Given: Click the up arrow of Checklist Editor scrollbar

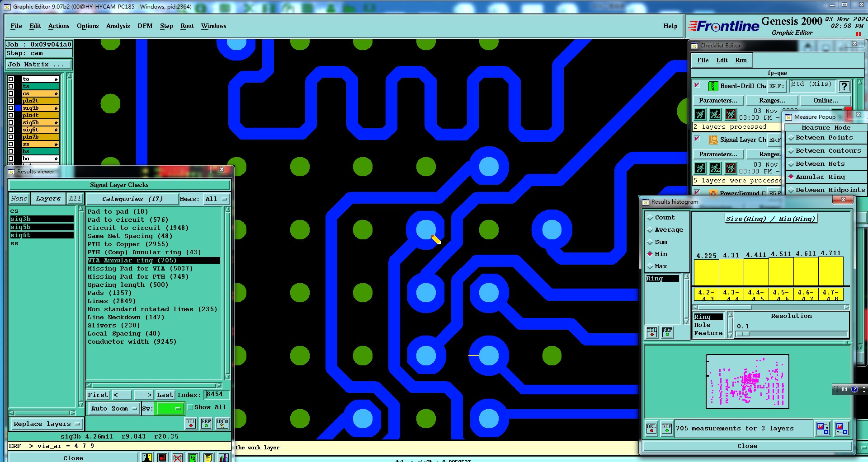Looking at the screenshot, I should pos(860,83).
